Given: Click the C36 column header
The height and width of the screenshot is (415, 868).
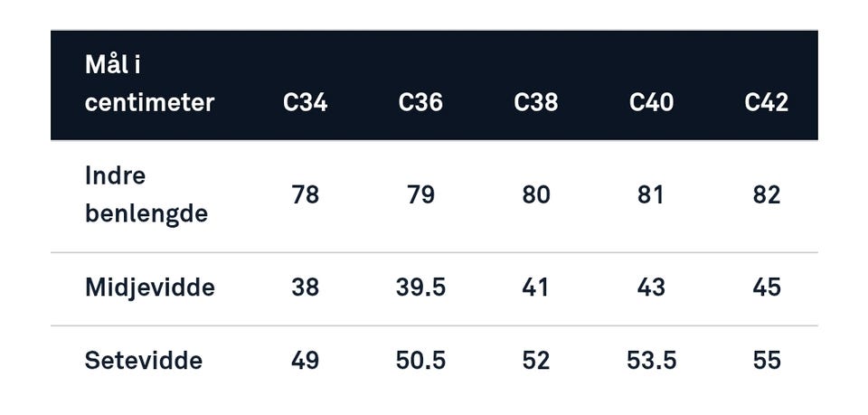Looking at the screenshot, I should pos(420,102).
